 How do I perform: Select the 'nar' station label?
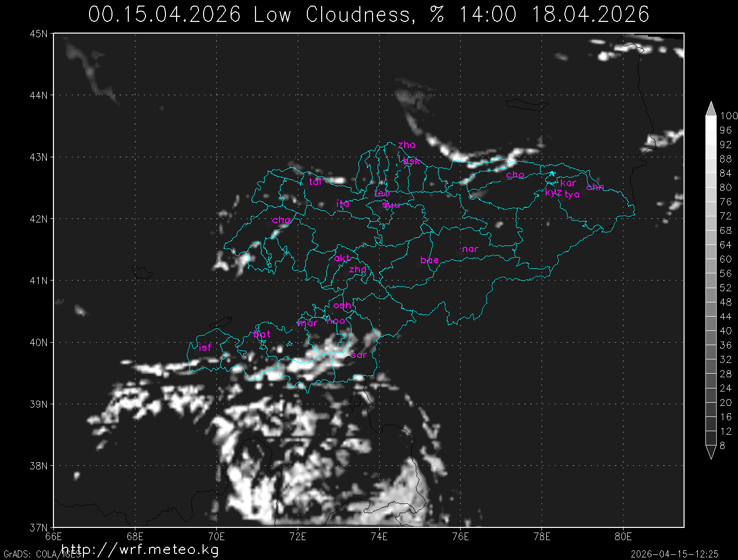click(x=470, y=249)
